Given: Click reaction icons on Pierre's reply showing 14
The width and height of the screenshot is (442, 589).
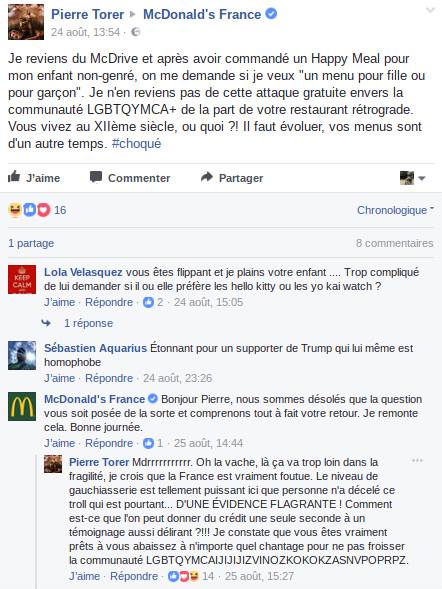Looking at the screenshot, I should tap(183, 576).
